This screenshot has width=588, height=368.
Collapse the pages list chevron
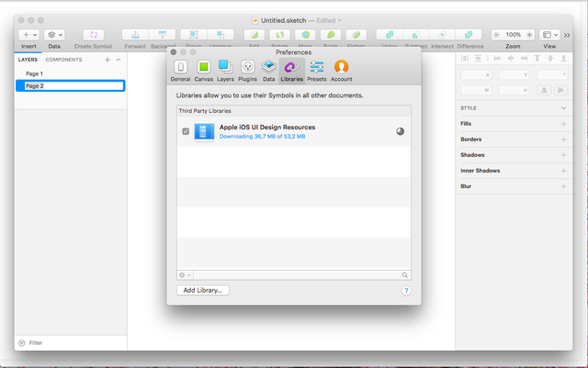119,60
